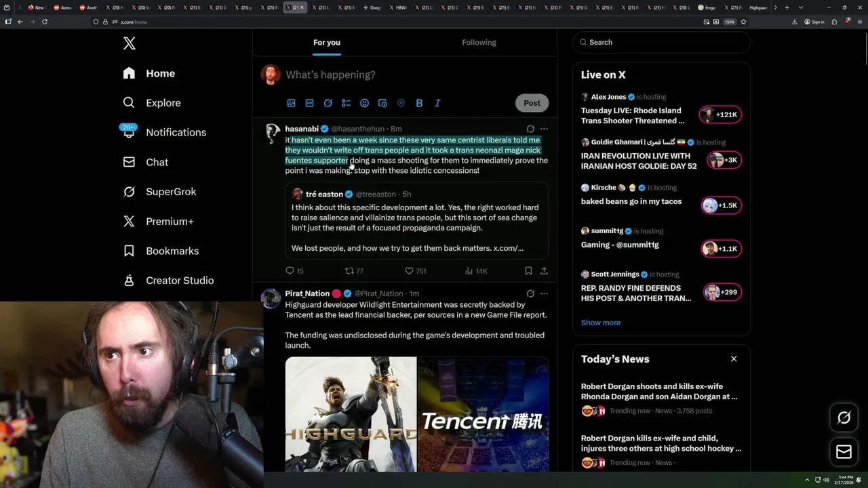
Task: Open the floating Grok button
Action: click(844, 418)
